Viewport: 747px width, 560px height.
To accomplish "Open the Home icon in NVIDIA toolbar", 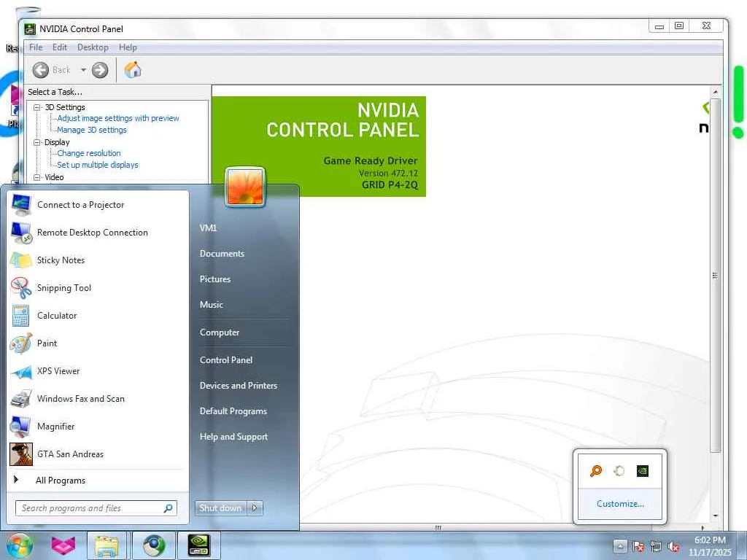I will point(133,70).
